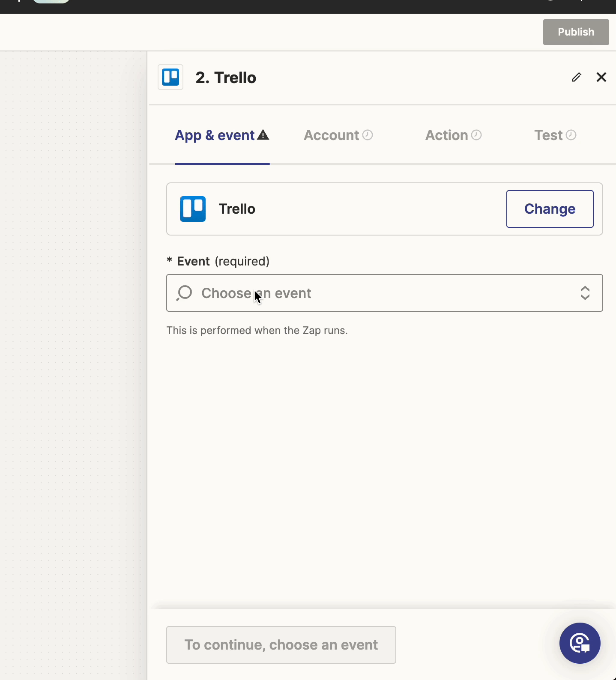Screen dimensions: 616x680
Task: Switch to the Test tab
Action: (555, 135)
